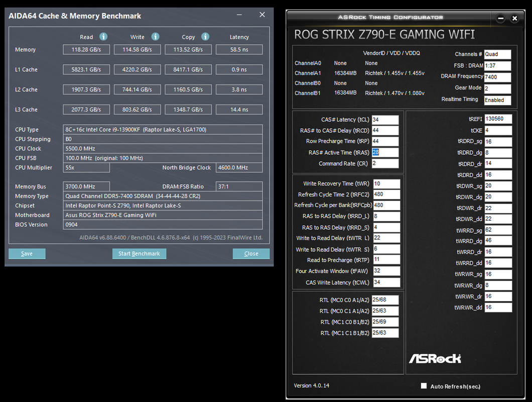532x402 pixels.
Task: Select the tRFCpb field
Action: (387, 205)
